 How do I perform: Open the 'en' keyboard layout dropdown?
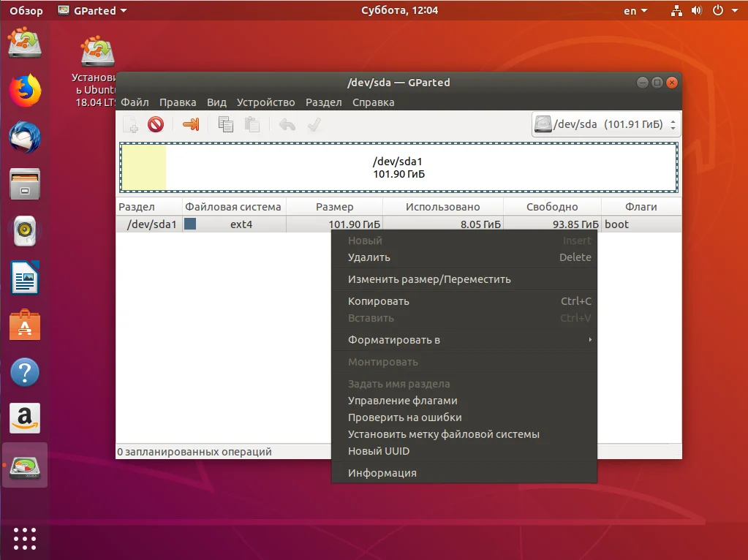635,11
